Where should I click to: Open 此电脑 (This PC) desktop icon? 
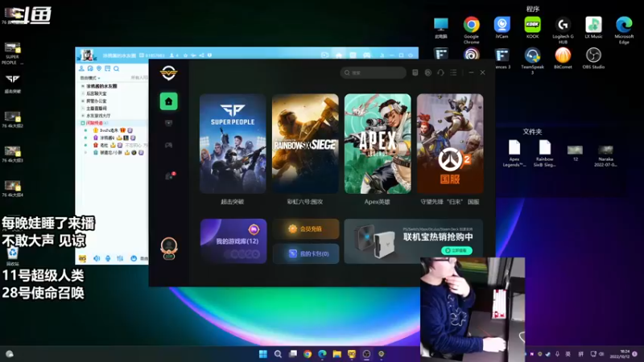coord(441,27)
